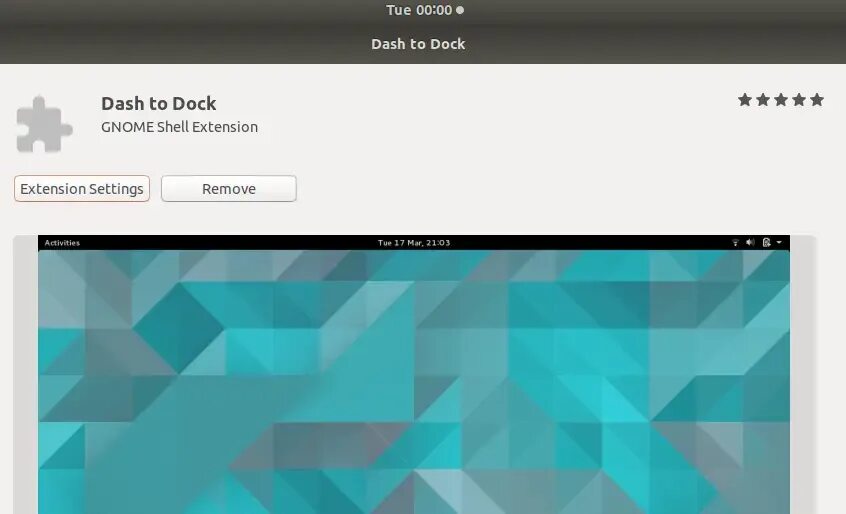Click the system menu arrow in preview
Viewport: 846px width, 514px height.
click(x=779, y=243)
